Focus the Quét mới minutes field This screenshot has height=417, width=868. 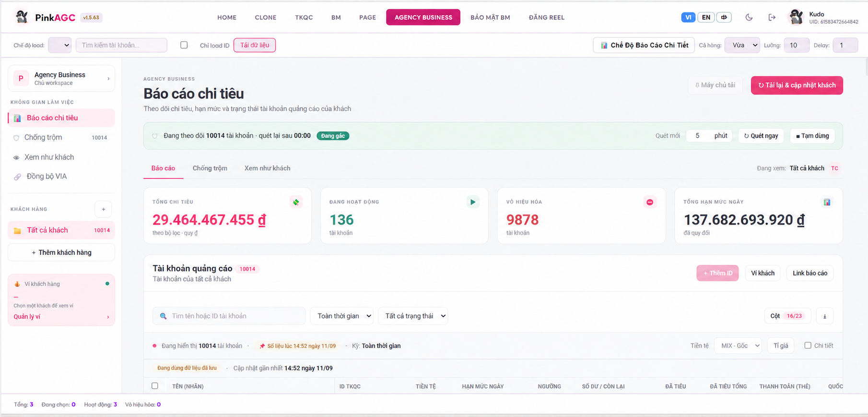pyautogui.click(x=698, y=136)
